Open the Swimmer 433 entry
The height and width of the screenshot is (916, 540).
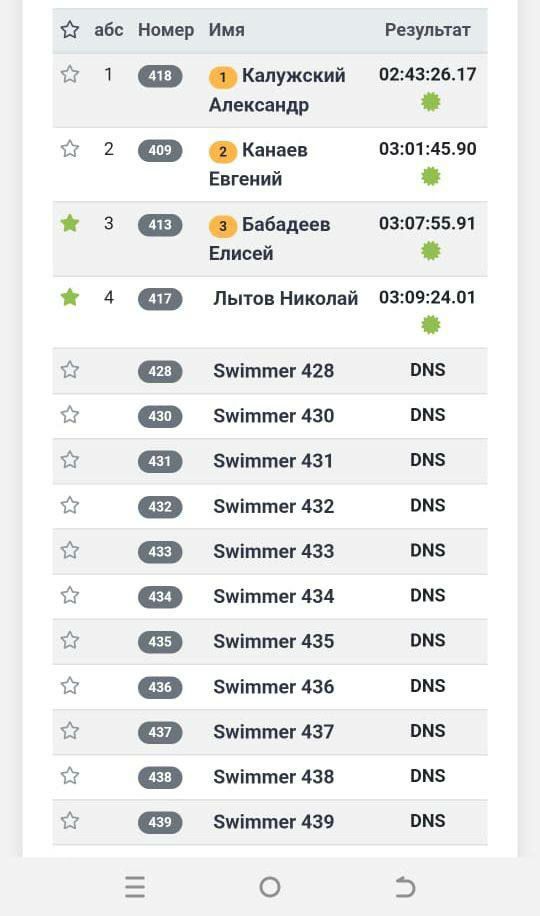[274, 551]
